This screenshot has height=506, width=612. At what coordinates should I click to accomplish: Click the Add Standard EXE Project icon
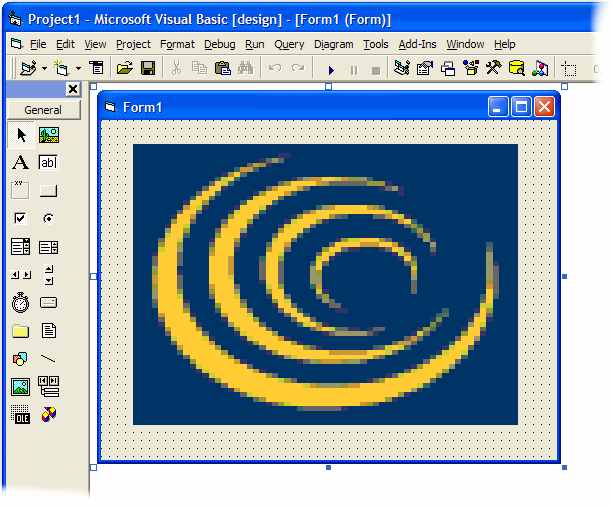pyautogui.click(x=28, y=68)
